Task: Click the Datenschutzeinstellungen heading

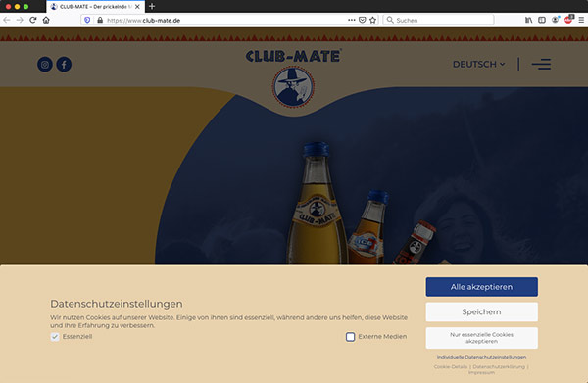Action: tap(117, 304)
